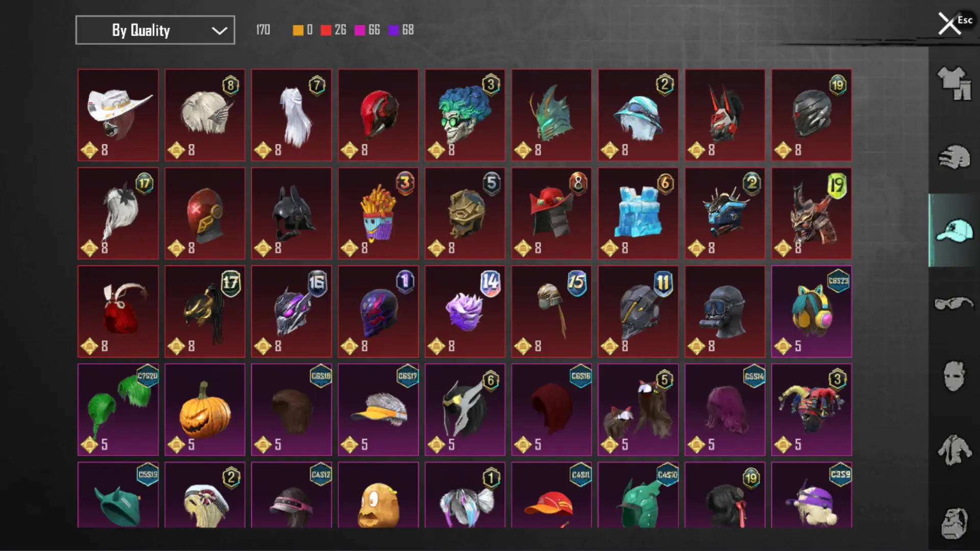Open the glasses category icon

[x=954, y=304]
